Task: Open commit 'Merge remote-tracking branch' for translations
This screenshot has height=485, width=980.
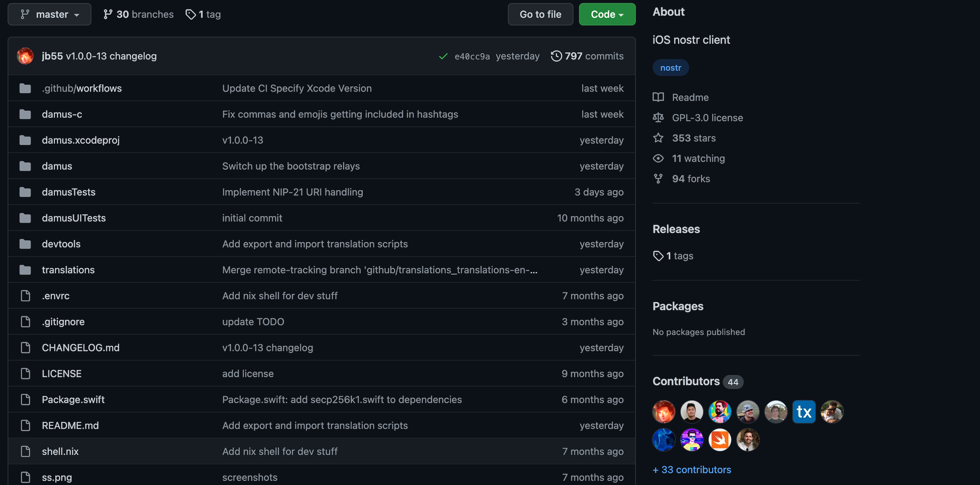Action: coord(380,270)
